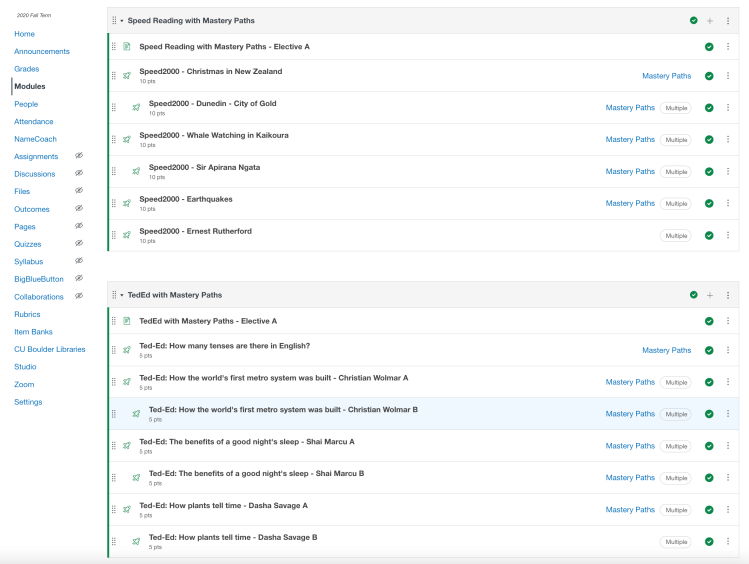Open the kebab menu for Speed2000 - Earthquakes
Screen dimensions: 749x564
click(728, 203)
